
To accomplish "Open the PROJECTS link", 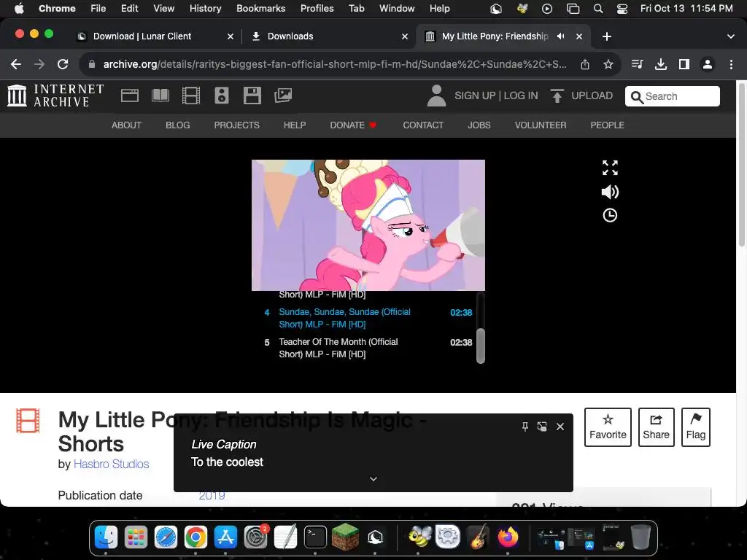I will coord(237,125).
